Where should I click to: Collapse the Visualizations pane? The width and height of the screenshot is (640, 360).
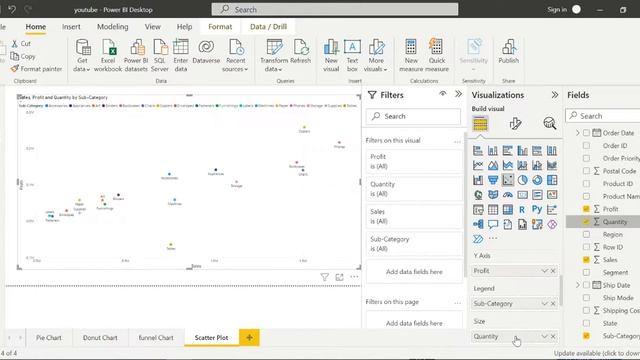tap(554, 95)
